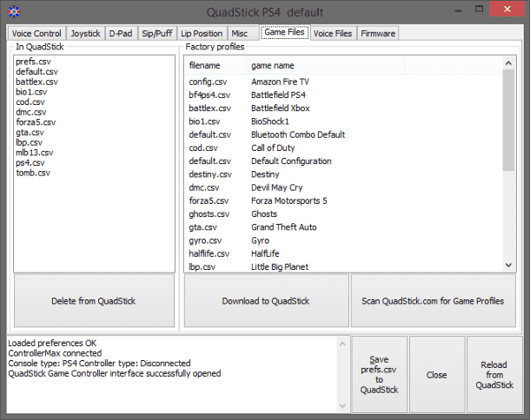Go to the Lip Position tab
The image size is (530, 420).
[x=201, y=34]
